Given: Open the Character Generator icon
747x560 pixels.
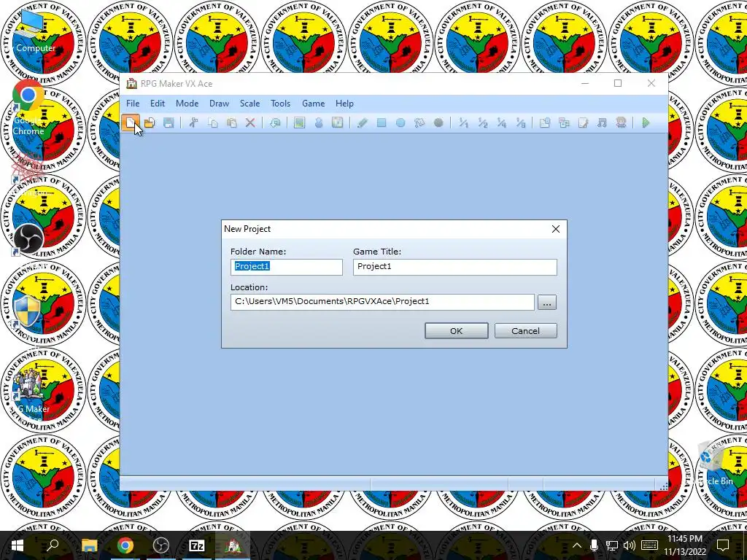Looking at the screenshot, I should tap(621, 122).
